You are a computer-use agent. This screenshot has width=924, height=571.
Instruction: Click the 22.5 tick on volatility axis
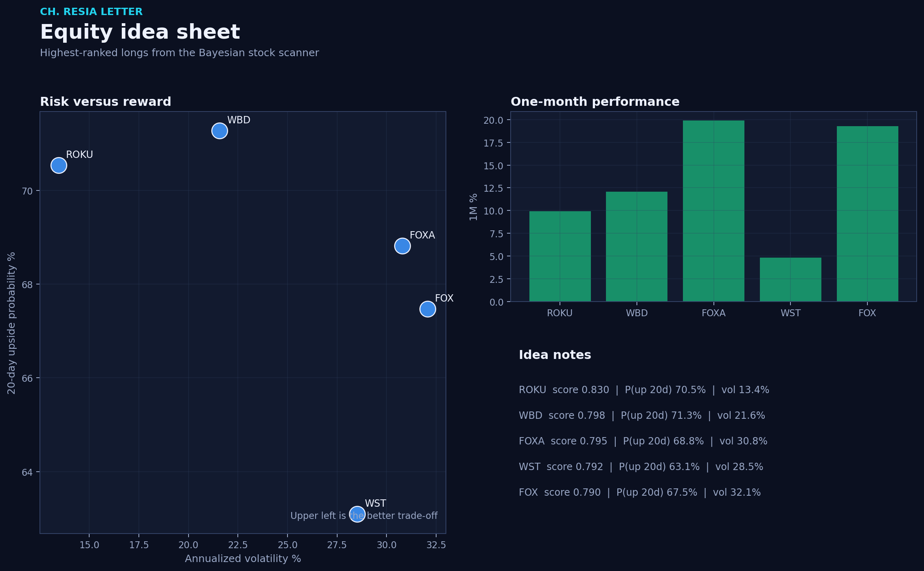tap(238, 545)
